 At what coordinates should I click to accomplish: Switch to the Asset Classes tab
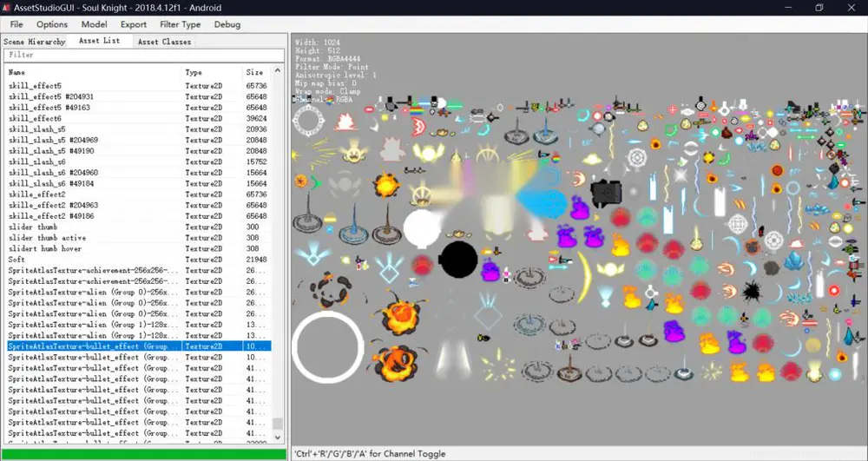pos(164,42)
